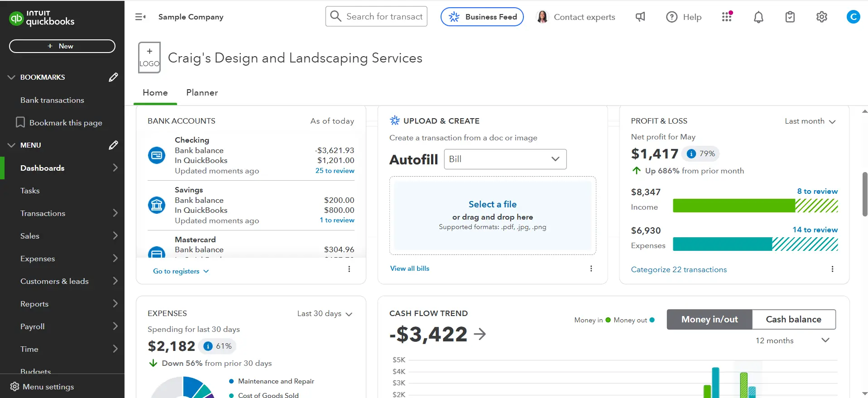868x398 pixels.
Task: Expand Dashboards submenu chevron
Action: [115, 168]
